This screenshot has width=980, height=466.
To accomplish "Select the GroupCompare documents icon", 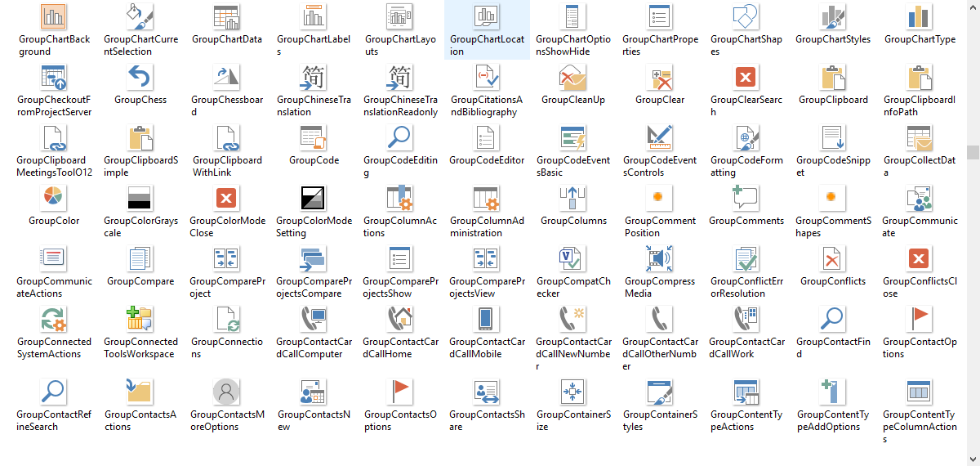I will pos(140,259).
